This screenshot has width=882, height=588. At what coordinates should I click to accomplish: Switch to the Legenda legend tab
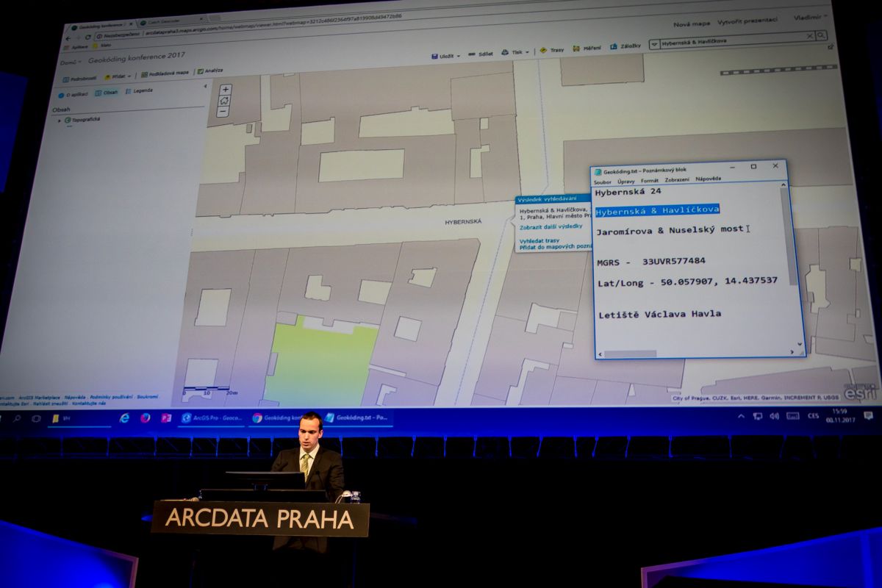click(x=139, y=91)
